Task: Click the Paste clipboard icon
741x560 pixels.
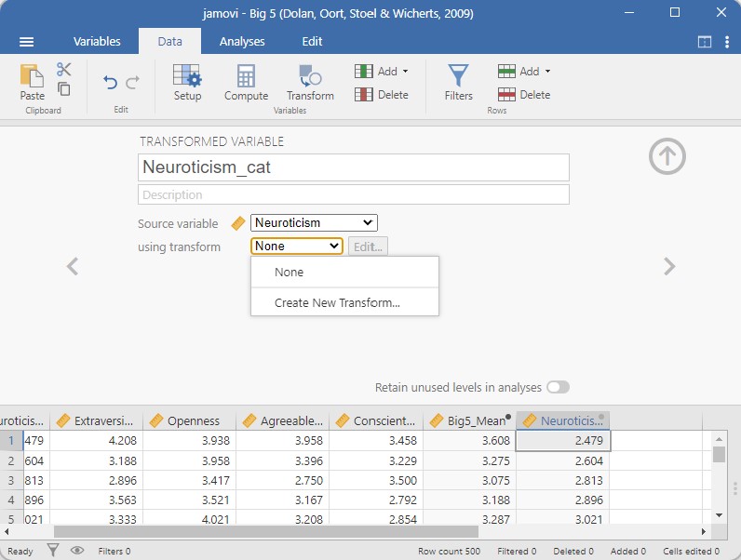Action: tap(33, 82)
